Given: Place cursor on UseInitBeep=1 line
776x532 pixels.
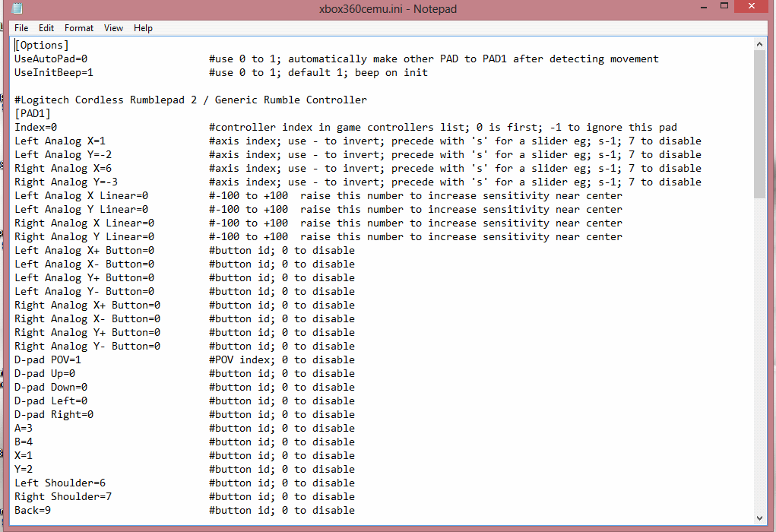Looking at the screenshot, I should click(x=53, y=73).
